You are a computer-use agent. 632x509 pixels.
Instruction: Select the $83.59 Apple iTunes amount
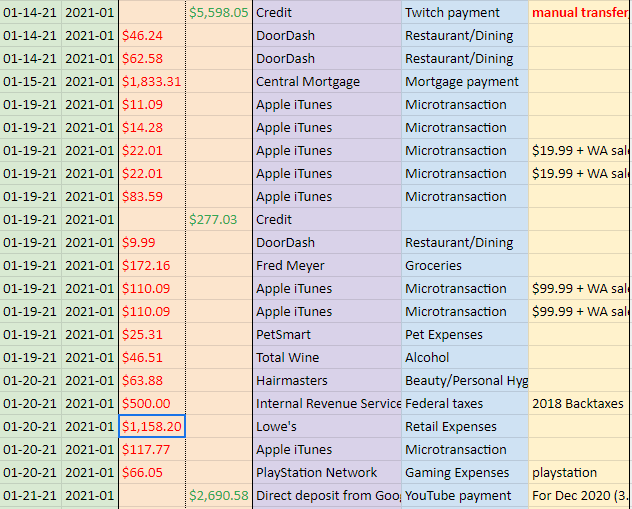coord(152,196)
